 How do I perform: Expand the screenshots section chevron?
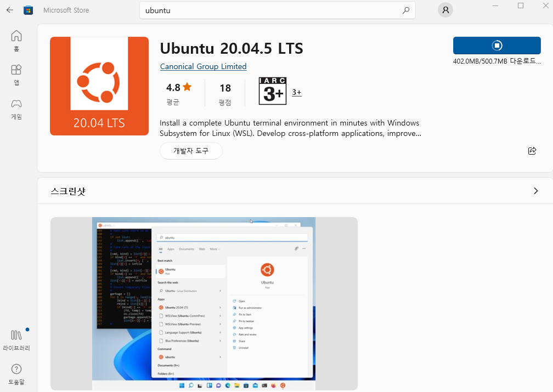535,191
